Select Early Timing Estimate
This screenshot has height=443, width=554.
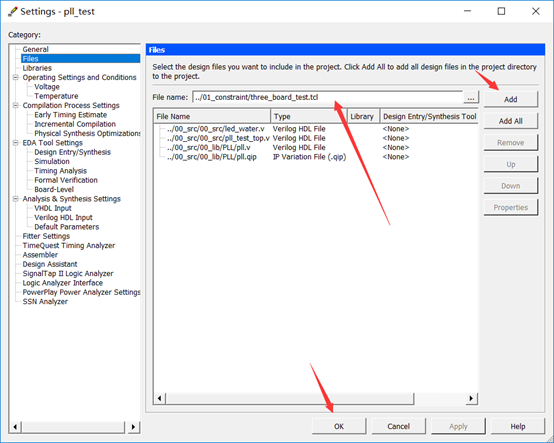(70, 115)
